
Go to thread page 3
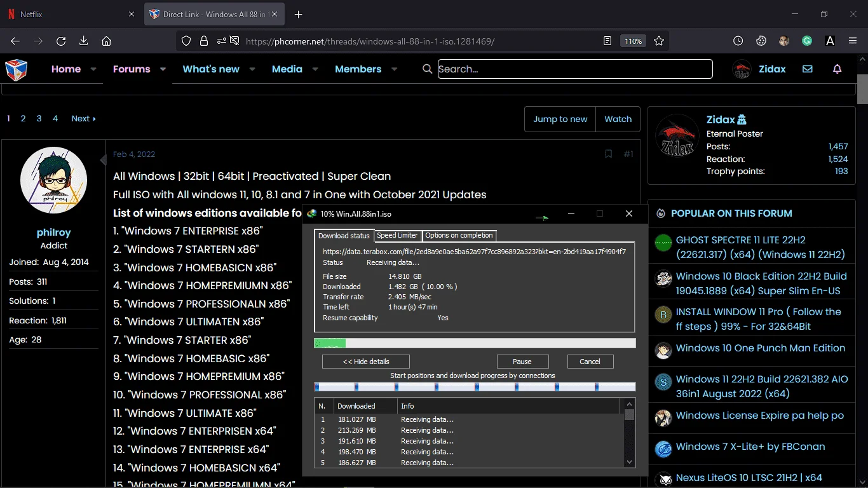pos(39,118)
